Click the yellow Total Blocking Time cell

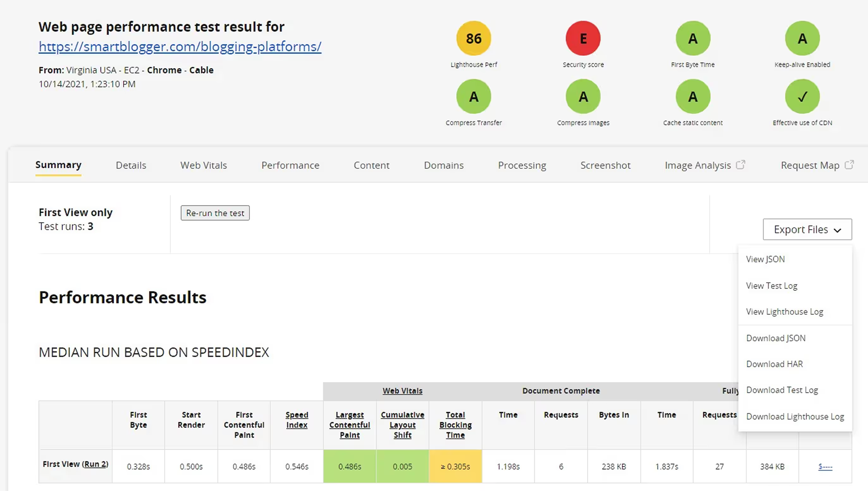455,466
